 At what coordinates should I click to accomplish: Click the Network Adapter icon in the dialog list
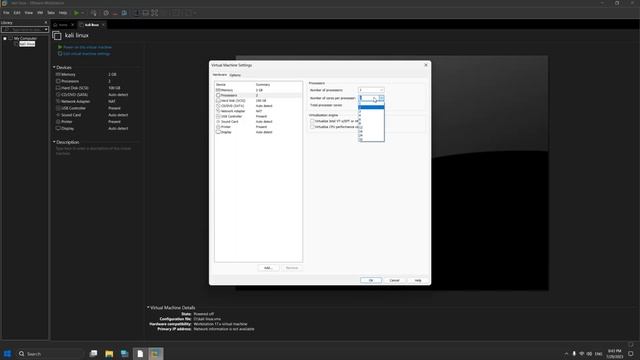coord(218,111)
